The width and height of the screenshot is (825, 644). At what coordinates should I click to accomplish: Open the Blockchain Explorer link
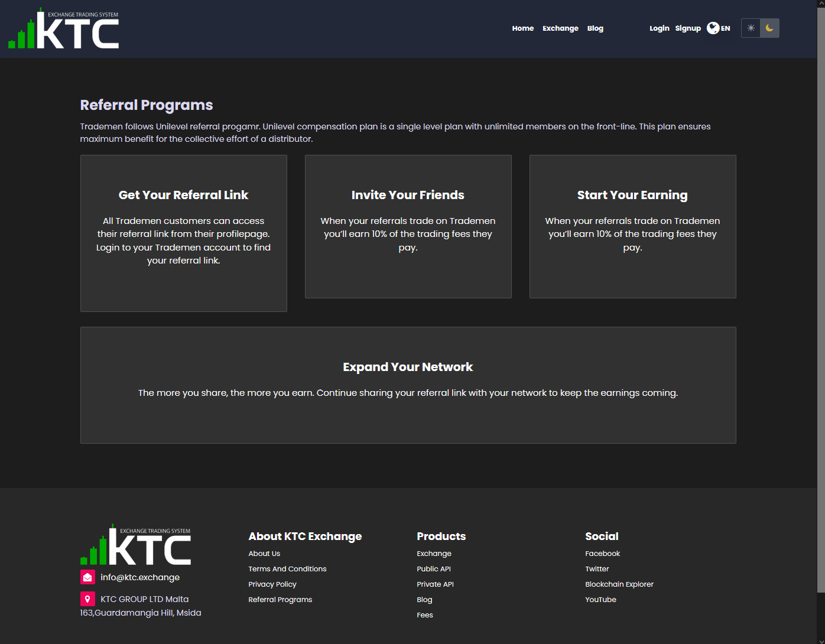tap(619, 584)
